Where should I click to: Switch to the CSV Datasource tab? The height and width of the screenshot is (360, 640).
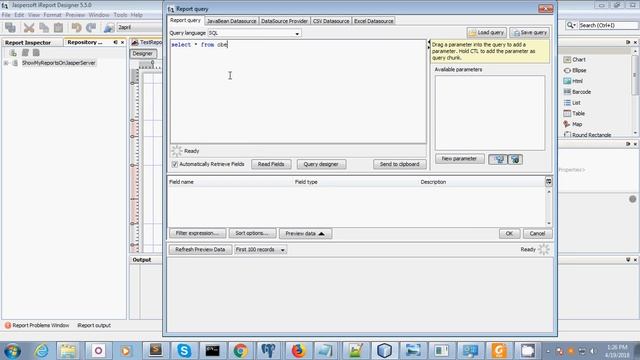(x=331, y=21)
